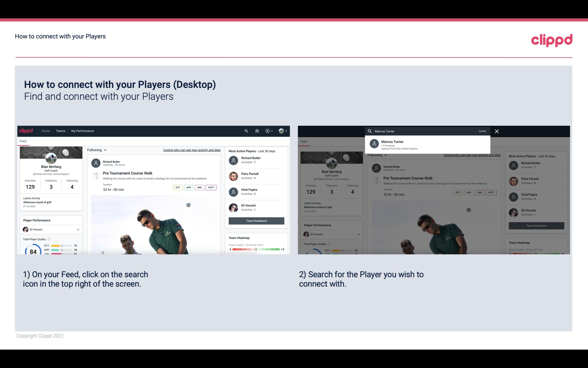Click Control who can see your activity link
588x368 pixels.
[x=191, y=150]
